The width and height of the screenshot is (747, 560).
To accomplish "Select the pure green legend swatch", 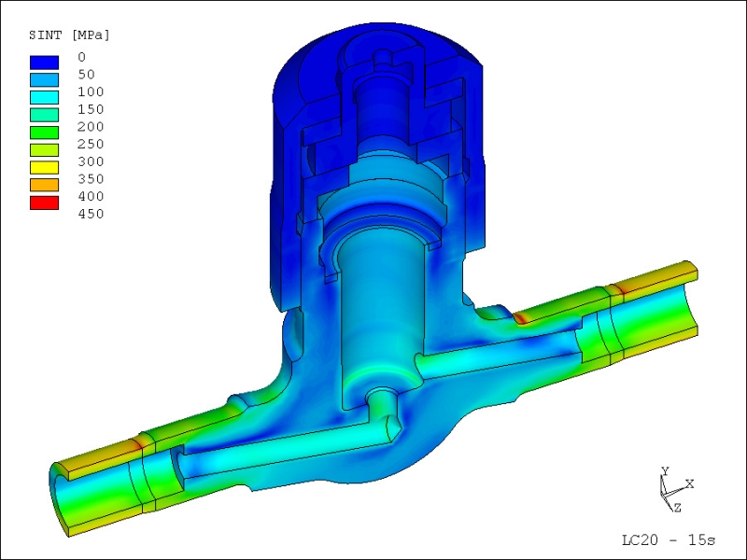I will click(x=44, y=133).
